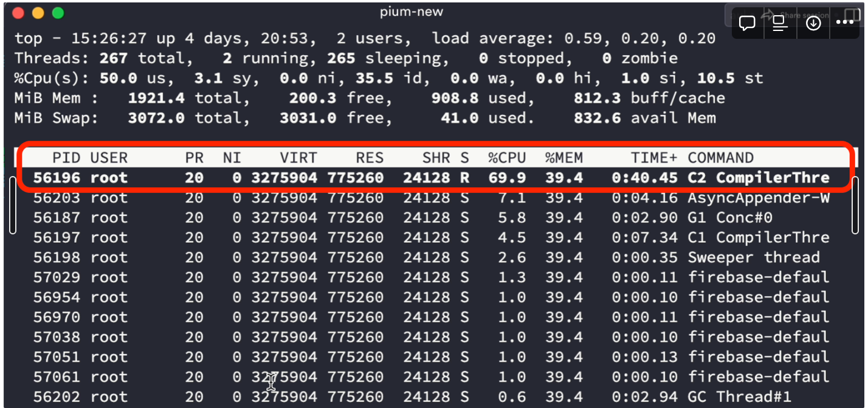This screenshot has height=408, width=868.
Task: Click the 0:00.13 TIME+ value
Action: click(644, 357)
